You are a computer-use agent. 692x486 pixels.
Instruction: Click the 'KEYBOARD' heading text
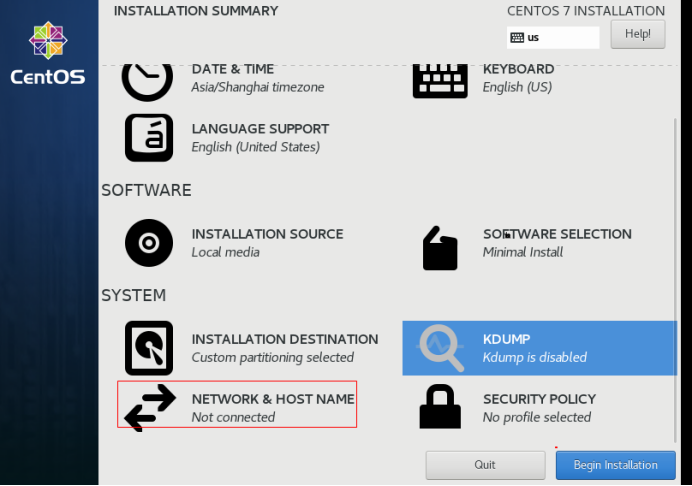tap(519, 69)
